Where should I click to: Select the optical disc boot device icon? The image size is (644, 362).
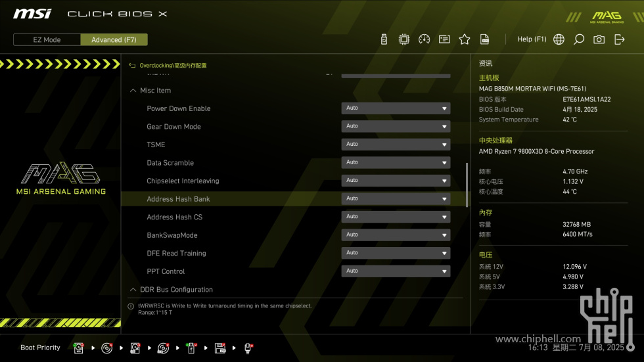point(106,348)
